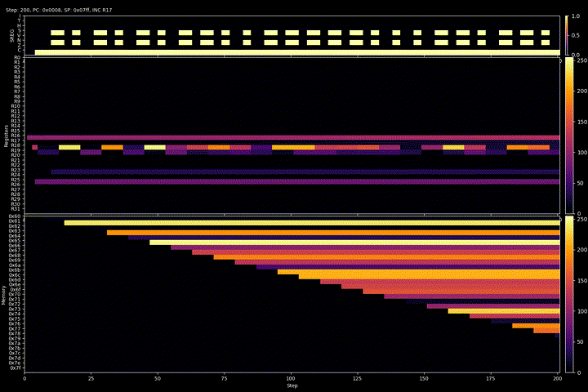Select the "0x63" memory address label
The height and width of the screenshot is (392, 588).
pyautogui.click(x=15, y=230)
